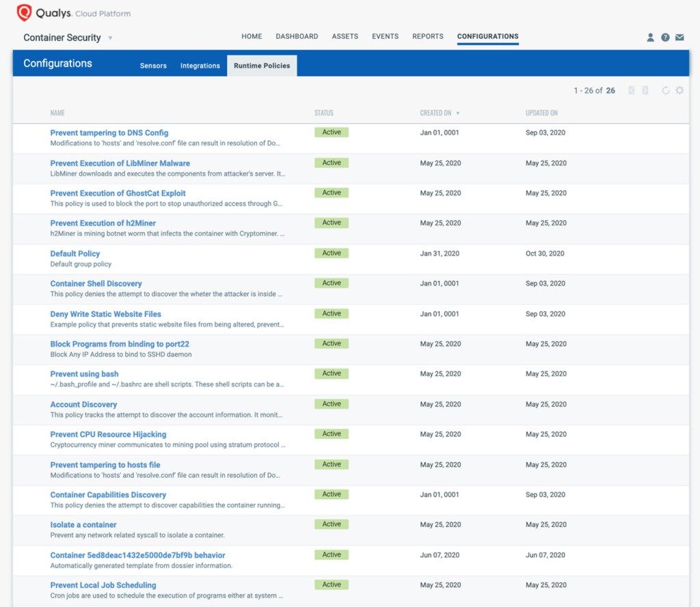Open Prevent Execution of GhostCat Exploit policy
The width and height of the screenshot is (700, 607).
coord(118,193)
